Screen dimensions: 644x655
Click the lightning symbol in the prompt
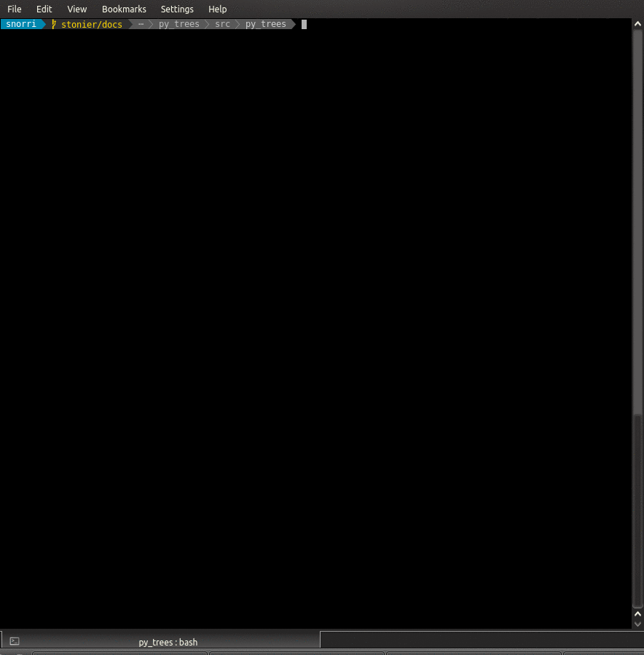[53, 23]
